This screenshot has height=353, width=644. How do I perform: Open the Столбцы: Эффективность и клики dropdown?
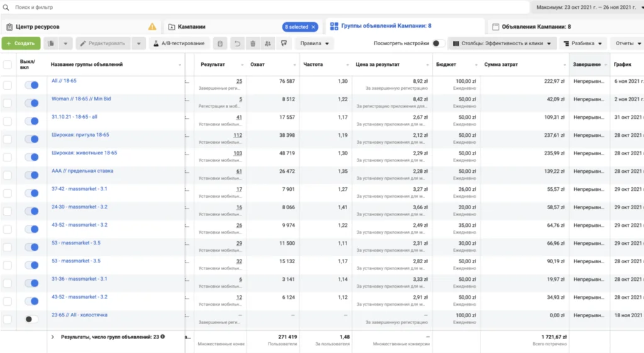502,43
